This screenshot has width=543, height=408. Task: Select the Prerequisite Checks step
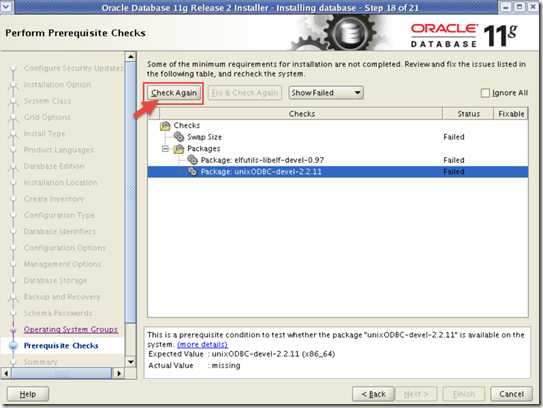click(61, 346)
